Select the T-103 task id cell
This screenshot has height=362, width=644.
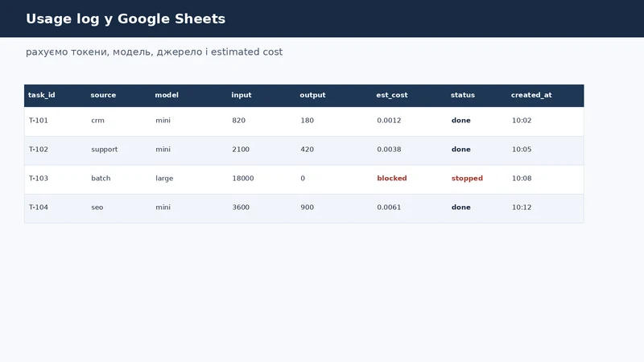click(38, 178)
